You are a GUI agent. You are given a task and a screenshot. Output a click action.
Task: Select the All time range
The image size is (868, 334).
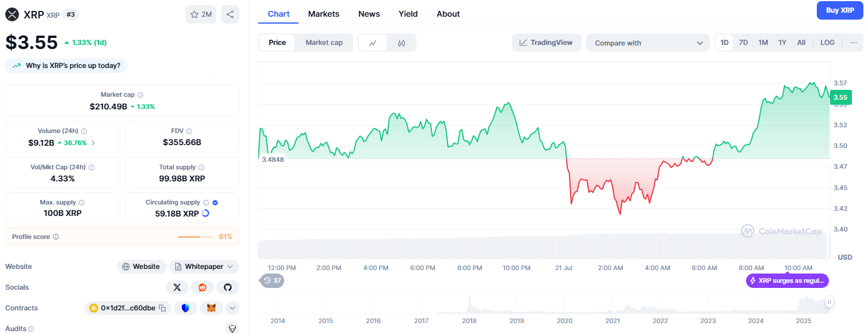pos(801,43)
